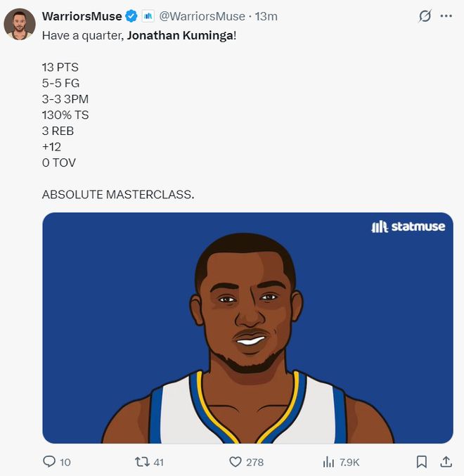Click the share post upload icon
This screenshot has height=476, width=464.
[446, 462]
